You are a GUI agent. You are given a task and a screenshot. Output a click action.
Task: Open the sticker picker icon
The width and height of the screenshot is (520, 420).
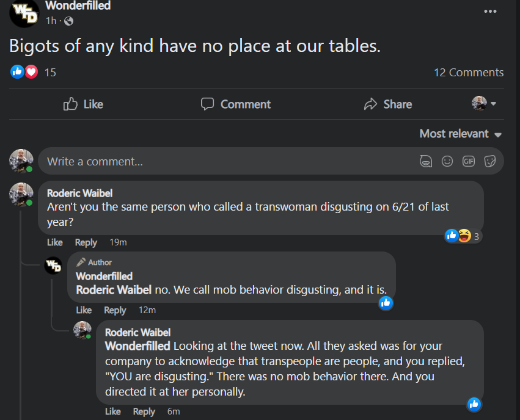(x=489, y=161)
